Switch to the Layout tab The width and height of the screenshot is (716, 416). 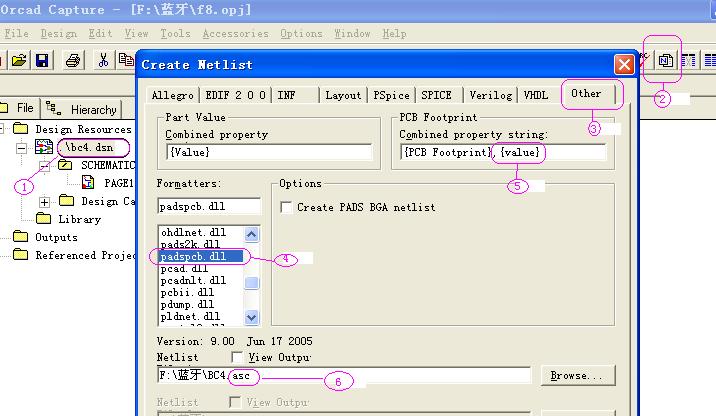pos(343,95)
